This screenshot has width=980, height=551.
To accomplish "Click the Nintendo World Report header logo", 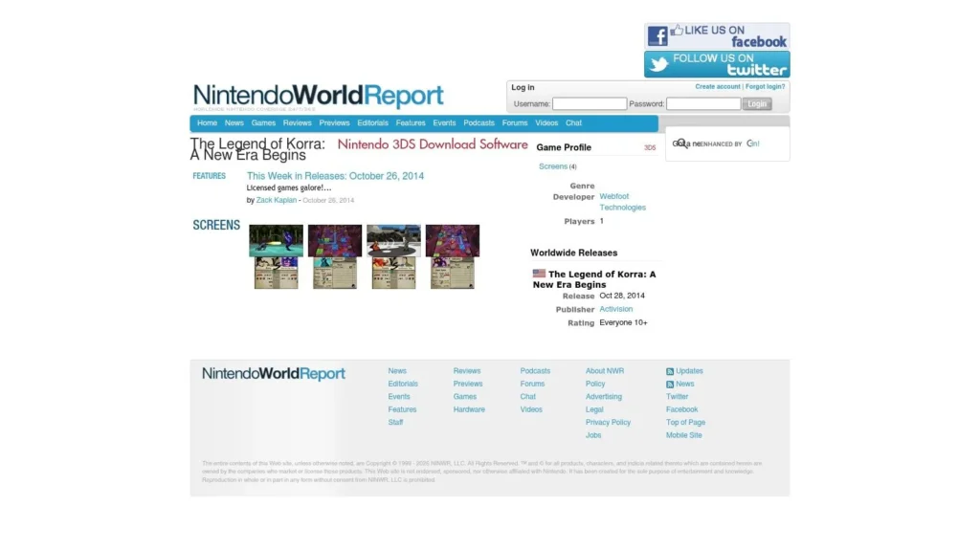I will (x=318, y=97).
